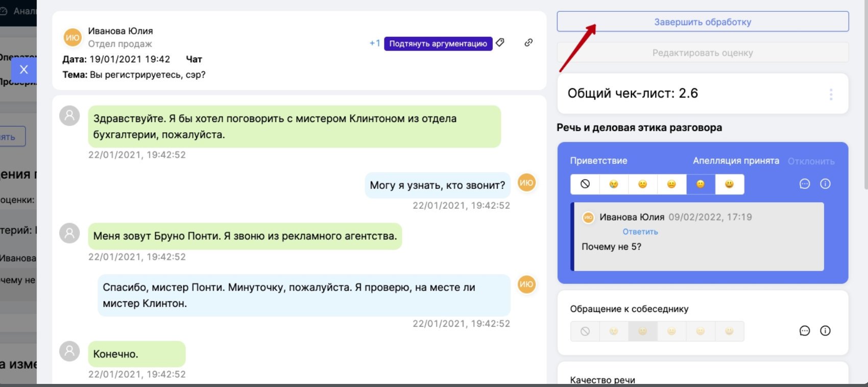The image size is (868, 387).
Task: Open comments for Обращение к собеседнику
Action: (x=805, y=331)
